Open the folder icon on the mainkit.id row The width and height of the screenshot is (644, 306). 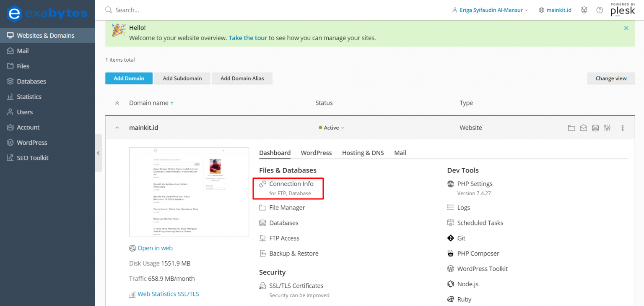pos(571,128)
